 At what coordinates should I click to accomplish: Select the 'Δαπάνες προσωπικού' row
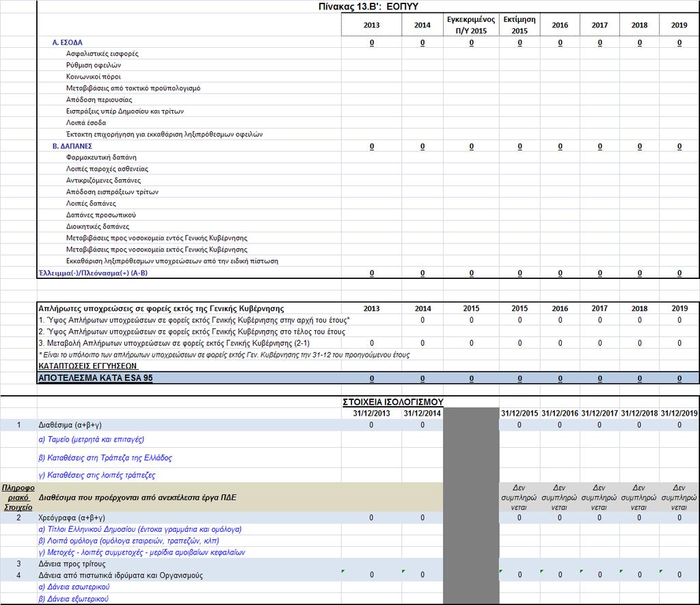[x=101, y=215]
